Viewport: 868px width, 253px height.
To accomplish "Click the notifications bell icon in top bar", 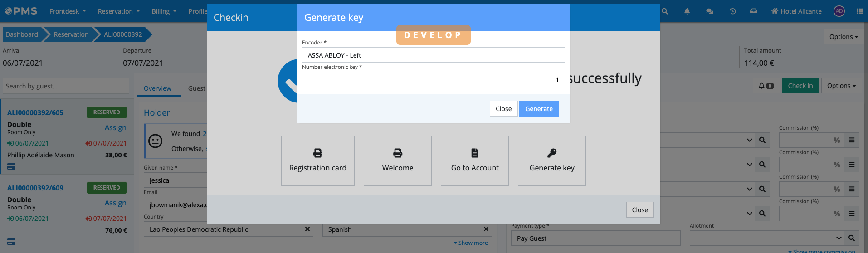I will [687, 11].
